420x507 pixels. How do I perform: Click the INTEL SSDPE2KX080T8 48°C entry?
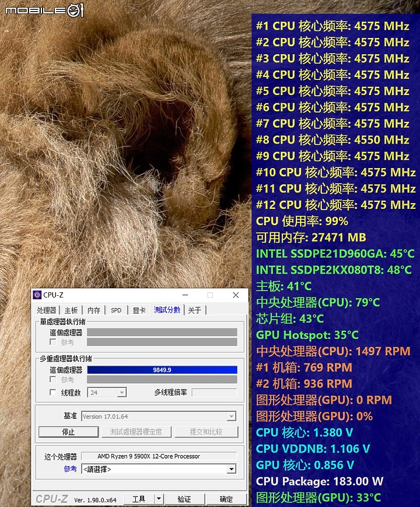coord(334,270)
